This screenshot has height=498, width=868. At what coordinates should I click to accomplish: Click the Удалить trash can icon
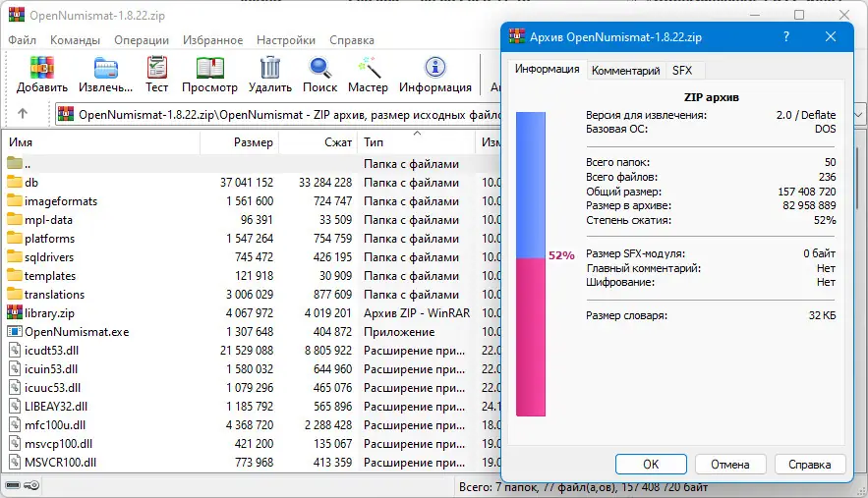[269, 68]
